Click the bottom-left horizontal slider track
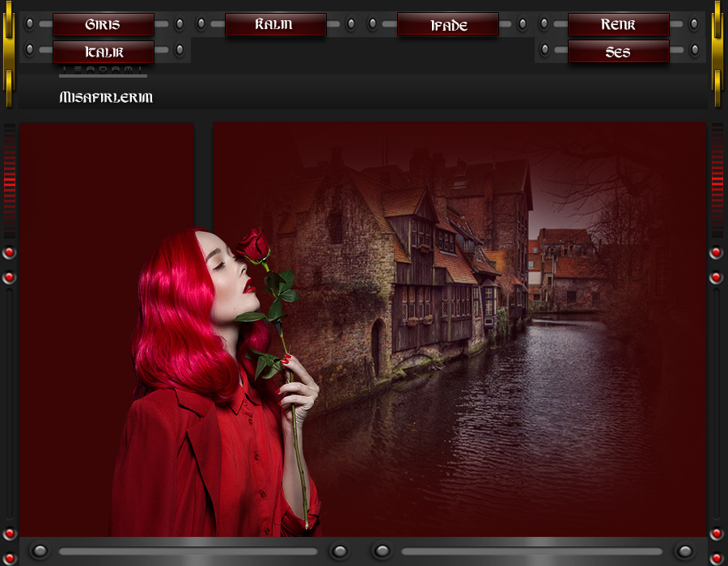 pyautogui.click(x=188, y=551)
